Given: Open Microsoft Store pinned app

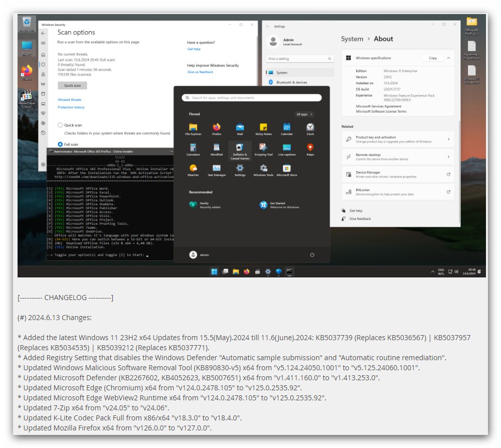Looking at the screenshot, I should click(x=286, y=170).
